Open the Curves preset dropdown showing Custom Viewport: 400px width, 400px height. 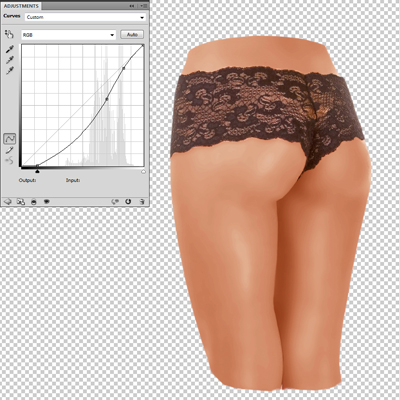tap(86, 17)
